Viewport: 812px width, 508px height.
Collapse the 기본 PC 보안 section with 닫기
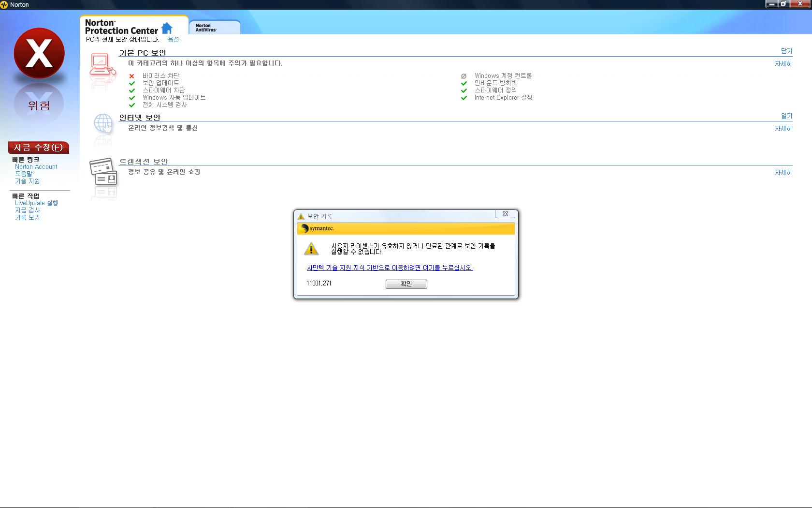tap(786, 51)
